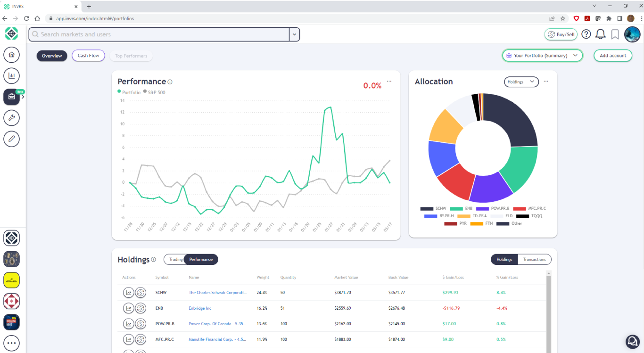Sort by Market Value column header
Image resolution: width=644 pixels, height=353 pixels.
[346, 278]
